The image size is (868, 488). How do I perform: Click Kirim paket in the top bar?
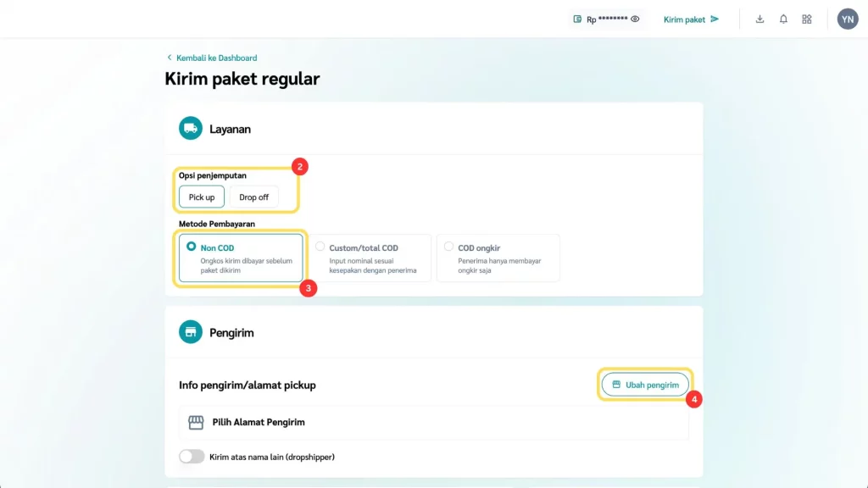pos(690,19)
